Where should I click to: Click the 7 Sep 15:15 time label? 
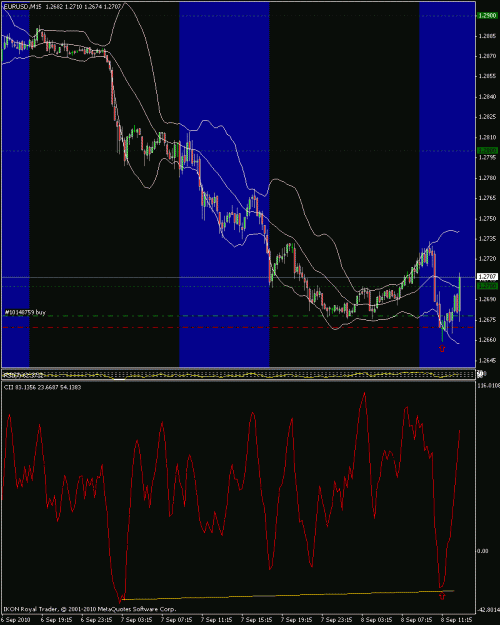[x=256, y=620]
